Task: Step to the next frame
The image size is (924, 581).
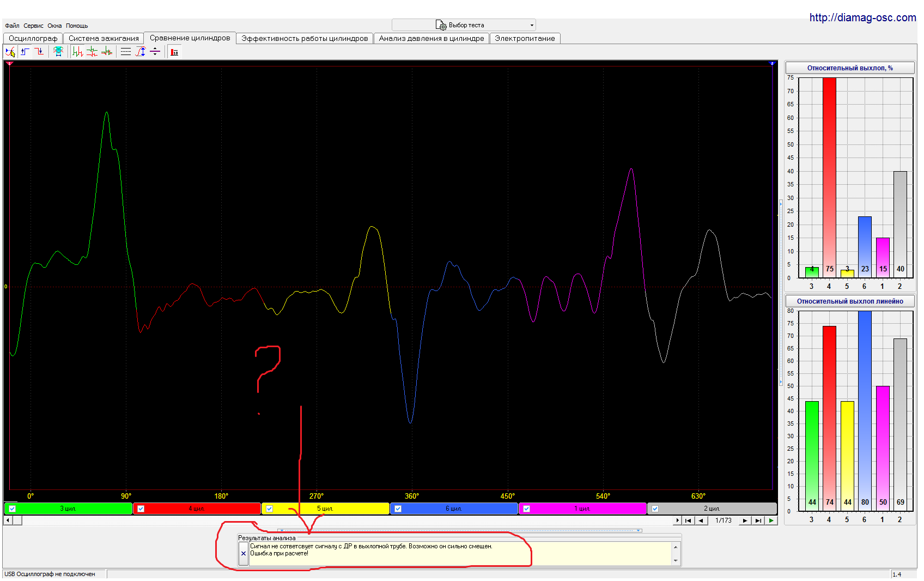Action: [745, 521]
